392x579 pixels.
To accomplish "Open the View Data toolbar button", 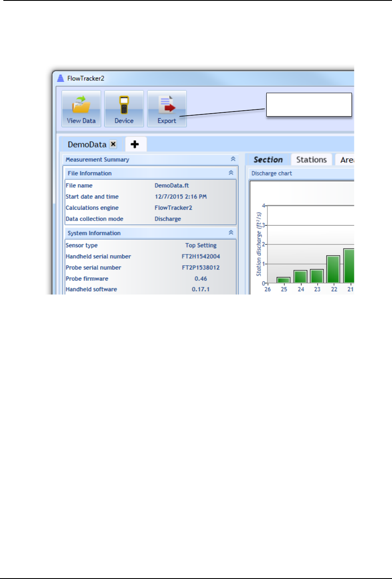I will coord(81,109).
